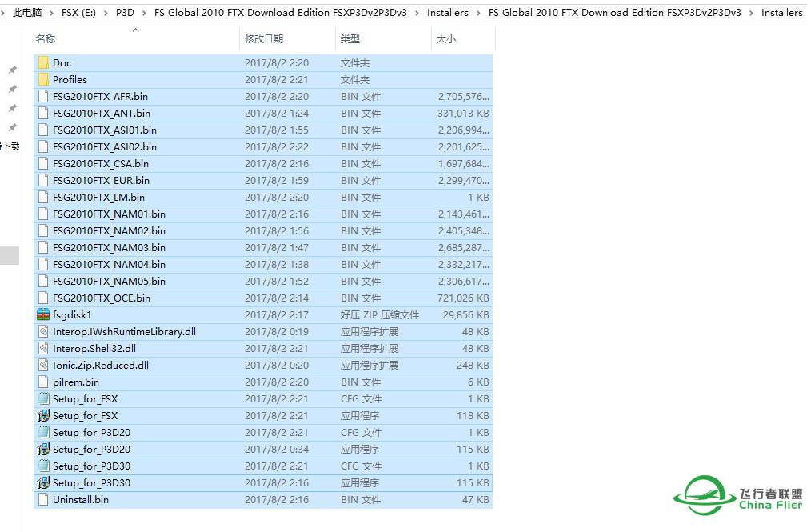The width and height of the screenshot is (807, 532).
Task: Click the Interop.Shell32.dll file icon
Action: (43, 349)
